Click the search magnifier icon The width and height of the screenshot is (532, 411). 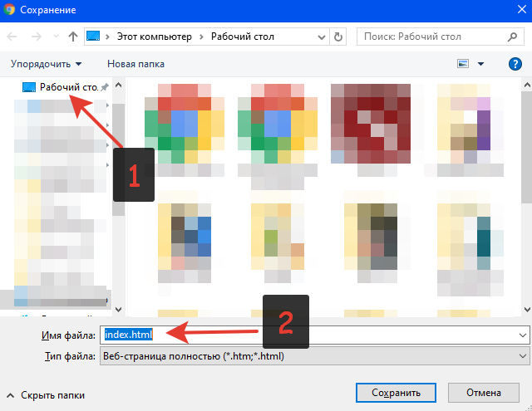512,37
